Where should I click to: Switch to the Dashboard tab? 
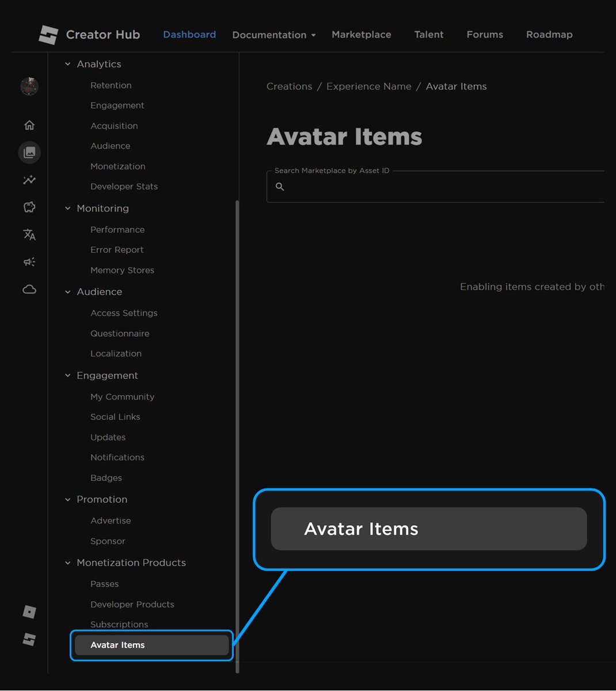pos(189,35)
